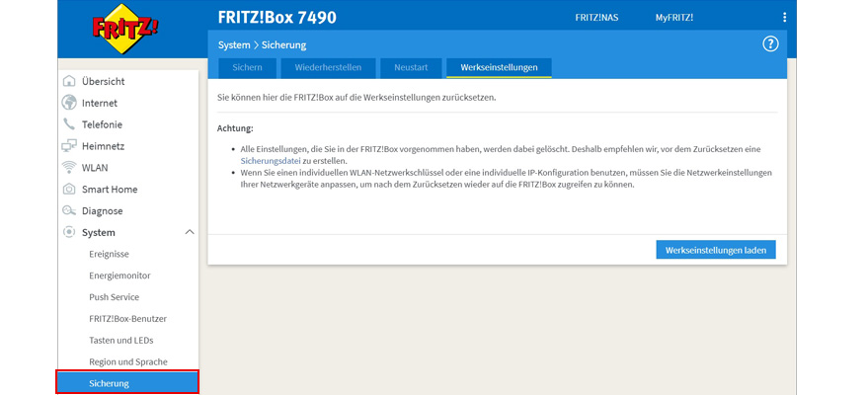Click the house icon next to Übersicht
The height and width of the screenshot is (395, 868).
click(69, 81)
